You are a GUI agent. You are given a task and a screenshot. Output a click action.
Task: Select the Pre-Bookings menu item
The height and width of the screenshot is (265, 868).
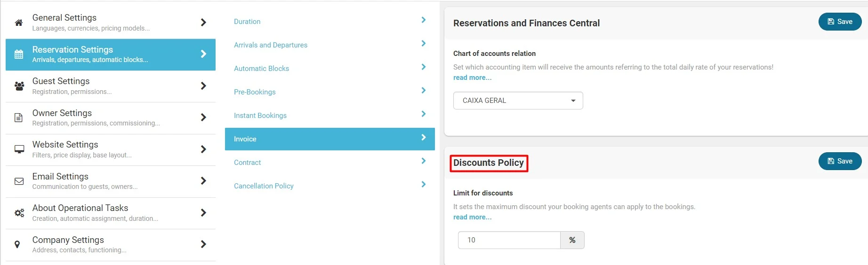point(255,92)
